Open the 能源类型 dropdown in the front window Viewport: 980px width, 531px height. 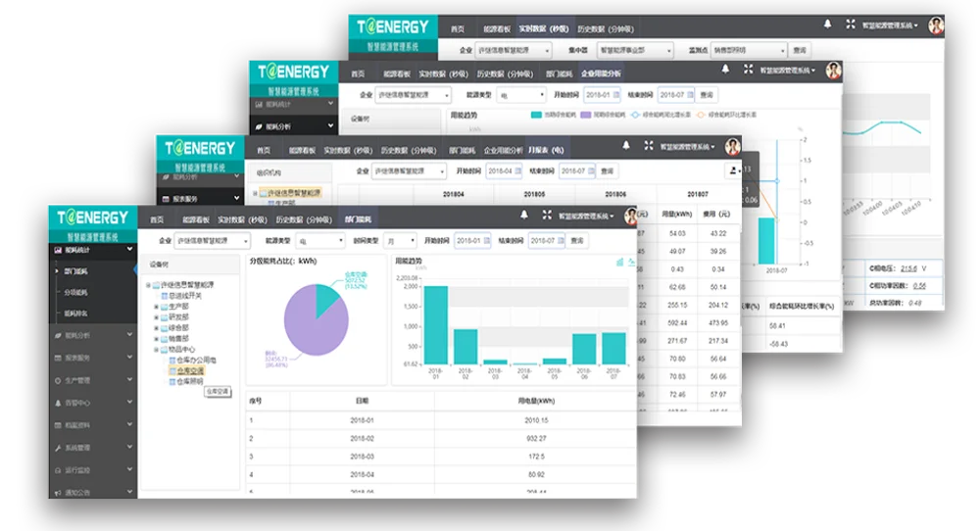tap(320, 240)
